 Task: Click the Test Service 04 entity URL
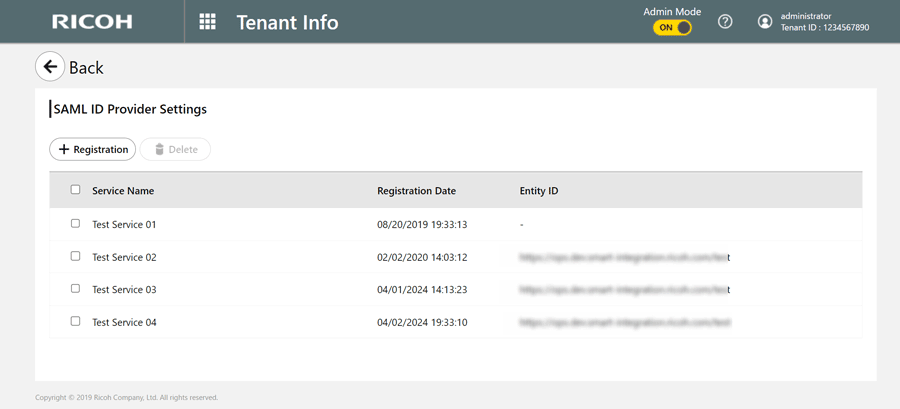click(x=625, y=323)
